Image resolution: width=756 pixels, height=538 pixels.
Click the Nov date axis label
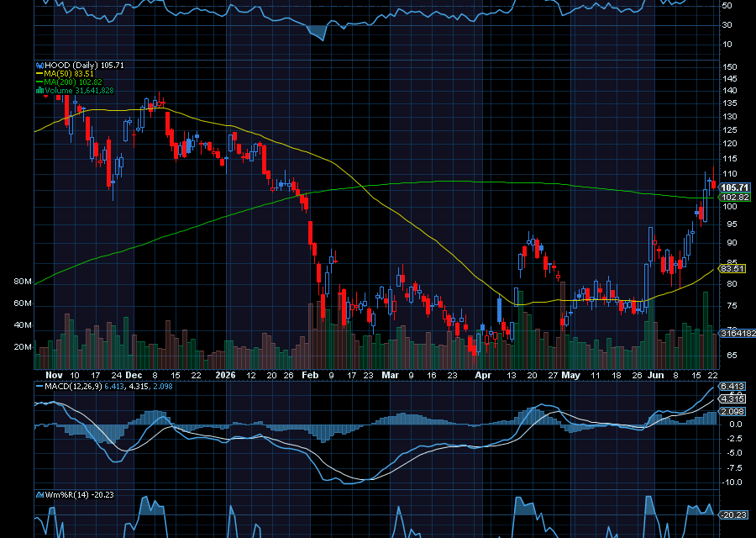pyautogui.click(x=54, y=376)
